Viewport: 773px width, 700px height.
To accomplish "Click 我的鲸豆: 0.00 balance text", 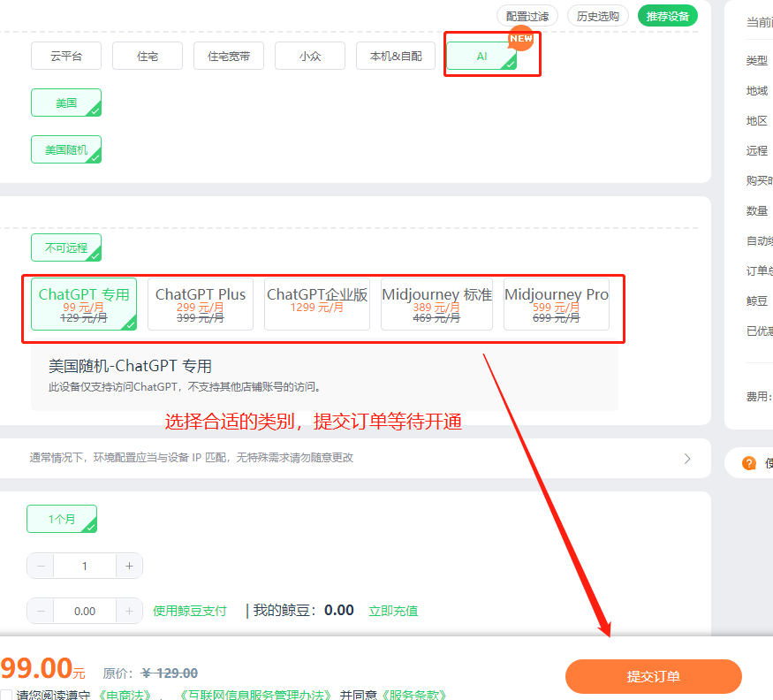I will [303, 611].
